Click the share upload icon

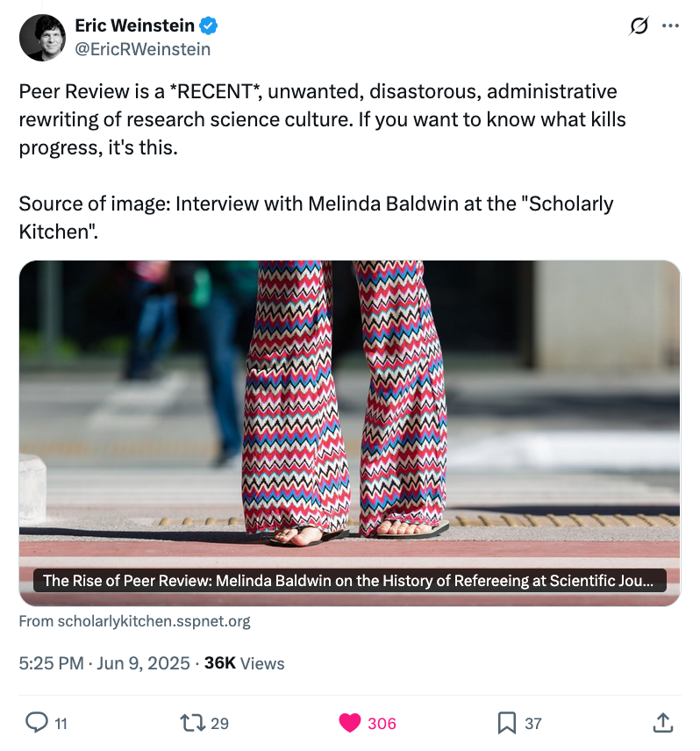(663, 723)
